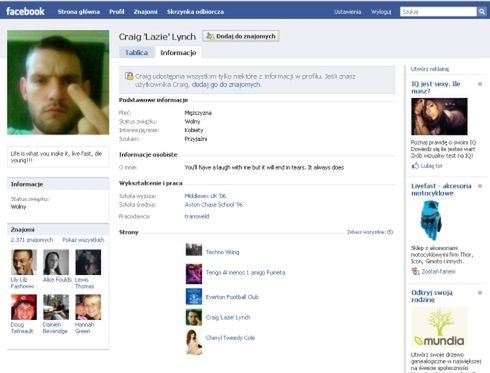
Task: Click Alice Foulds name link
Action: pyautogui.click(x=57, y=280)
